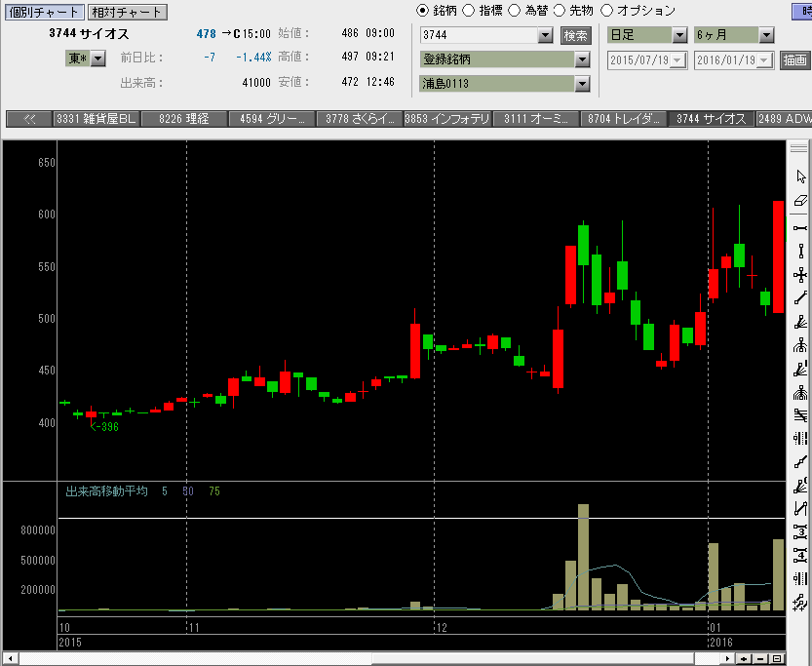Screen dimensions: 812x666
Task: Open the 6ヶ月 period dropdown
Action: pos(766,35)
